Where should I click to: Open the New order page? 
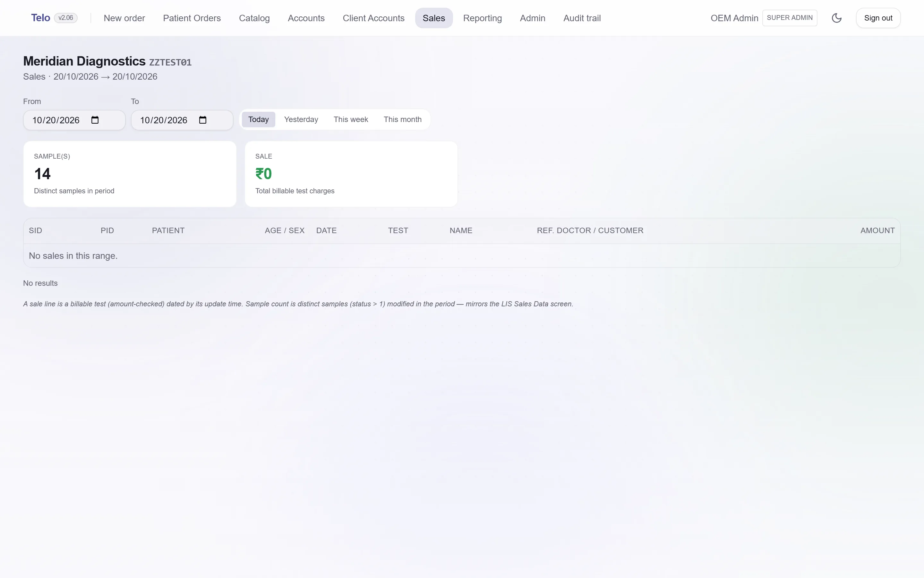pyautogui.click(x=124, y=18)
